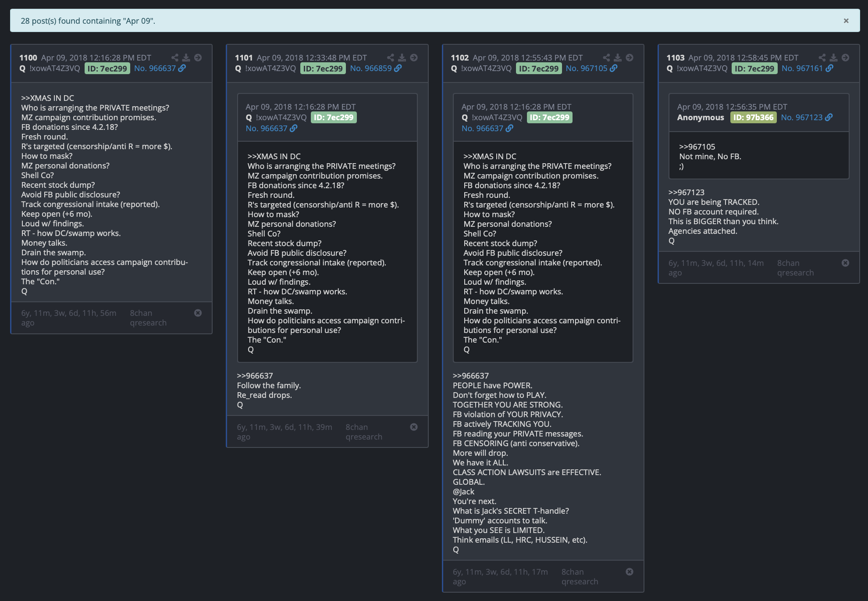Click '>>967105' reference in Anonymous post

(697, 147)
